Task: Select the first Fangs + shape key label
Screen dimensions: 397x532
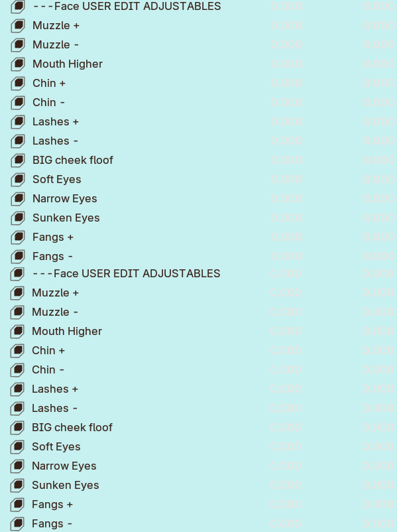Action: pyautogui.click(x=53, y=237)
